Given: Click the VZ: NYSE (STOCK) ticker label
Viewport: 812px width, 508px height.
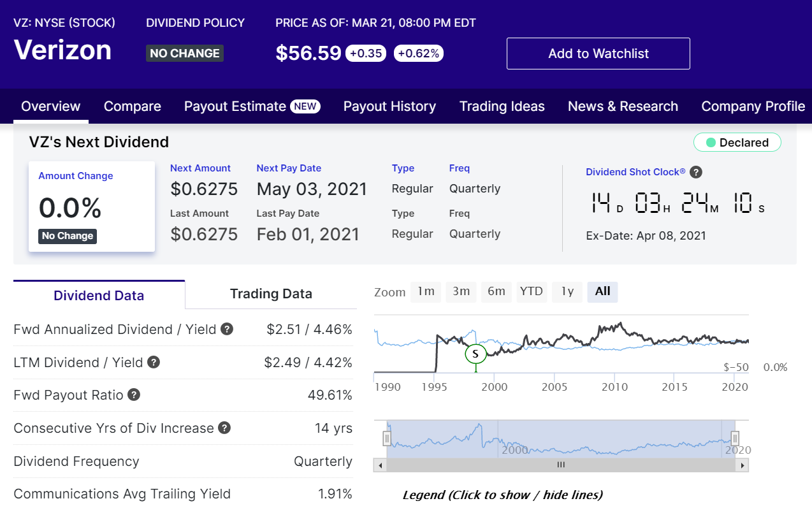Looking at the screenshot, I should [64, 23].
